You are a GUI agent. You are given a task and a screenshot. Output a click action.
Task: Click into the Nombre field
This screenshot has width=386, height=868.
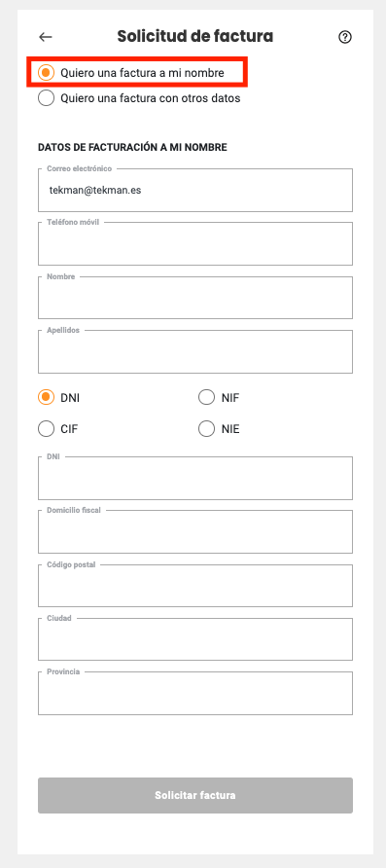[195, 298]
